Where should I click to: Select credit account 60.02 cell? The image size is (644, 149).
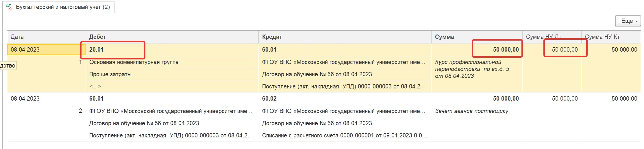(269, 99)
